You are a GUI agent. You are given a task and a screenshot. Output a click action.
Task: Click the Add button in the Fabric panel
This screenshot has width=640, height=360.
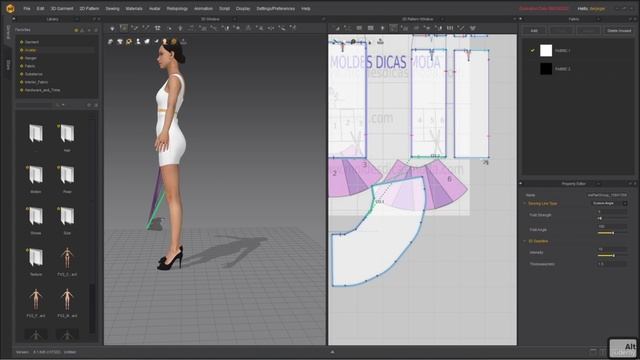534,31
